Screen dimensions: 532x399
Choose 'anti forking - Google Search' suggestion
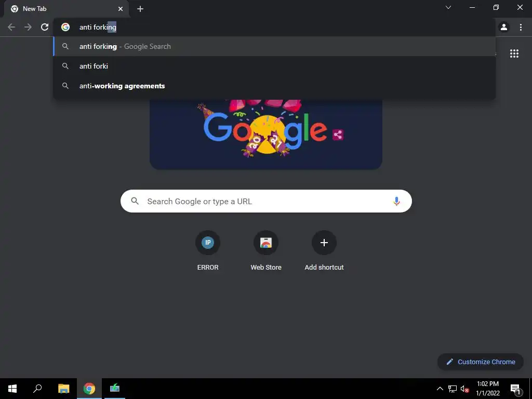coord(274,46)
